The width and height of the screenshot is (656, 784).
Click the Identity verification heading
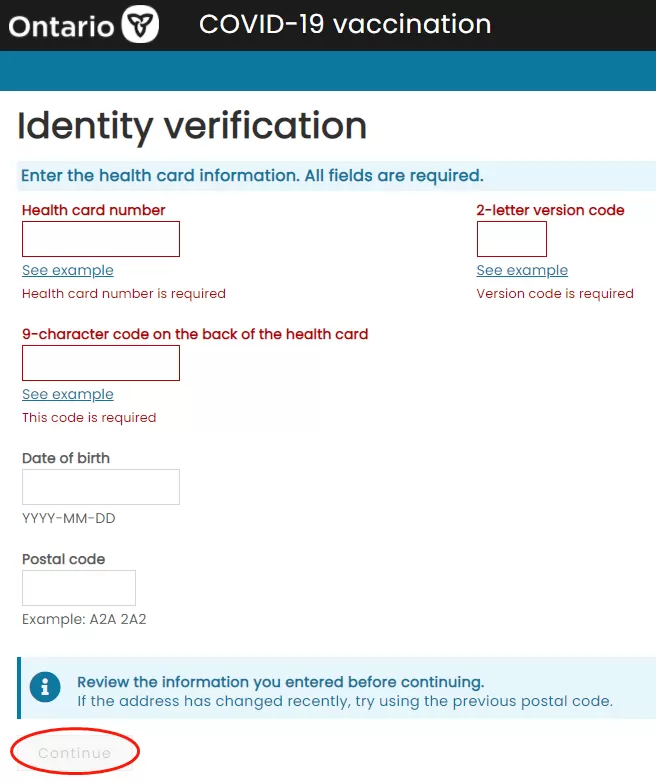[192, 126]
